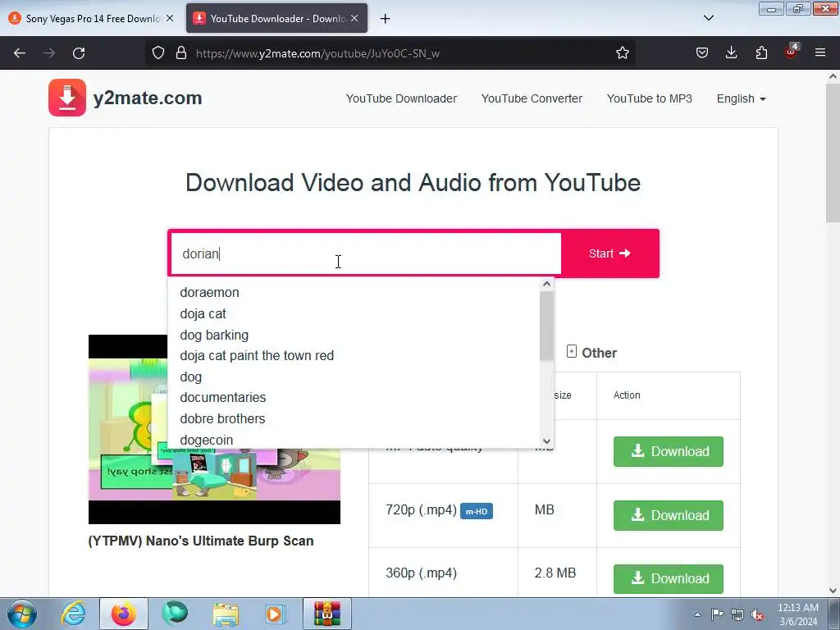The height and width of the screenshot is (630, 840).
Task: Click the m-HD badge
Action: (477, 511)
